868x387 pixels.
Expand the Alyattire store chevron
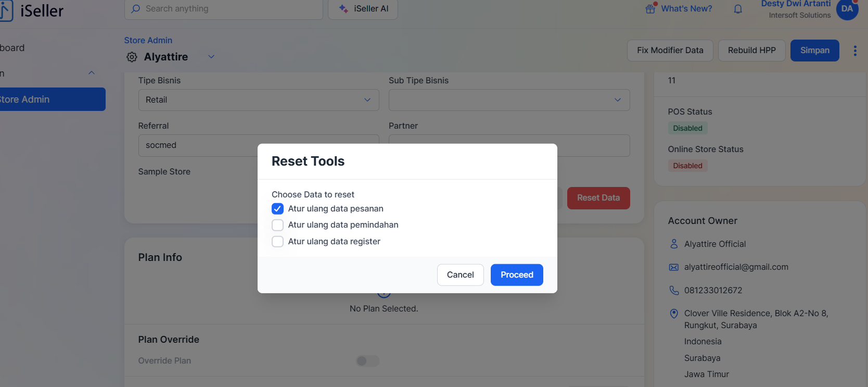tap(211, 57)
